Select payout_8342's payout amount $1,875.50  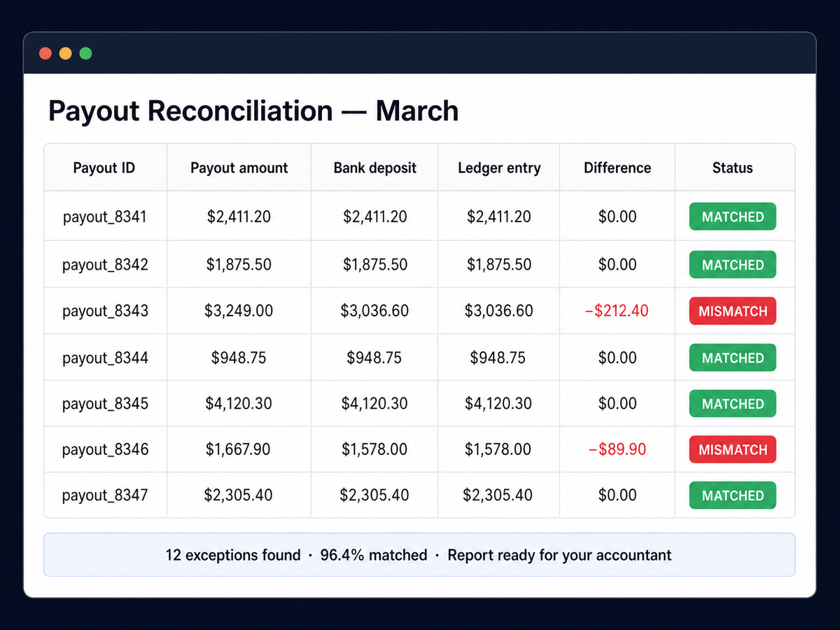[x=239, y=265]
